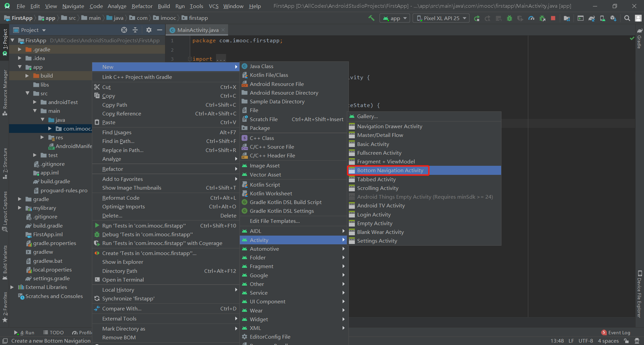The height and width of the screenshot is (345, 644).
Task: Toggle the TODO tool window
Action: [53, 333]
